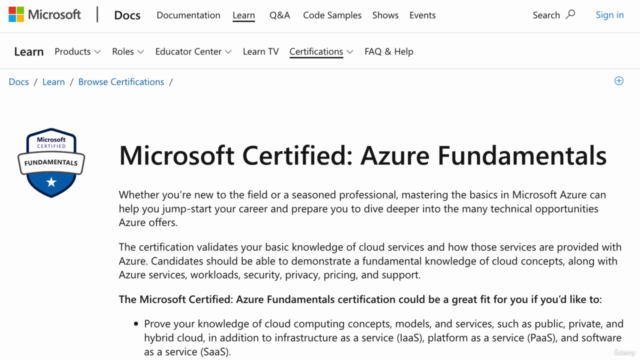Expand the Certifications dropdown
The image size is (640, 360).
(321, 51)
